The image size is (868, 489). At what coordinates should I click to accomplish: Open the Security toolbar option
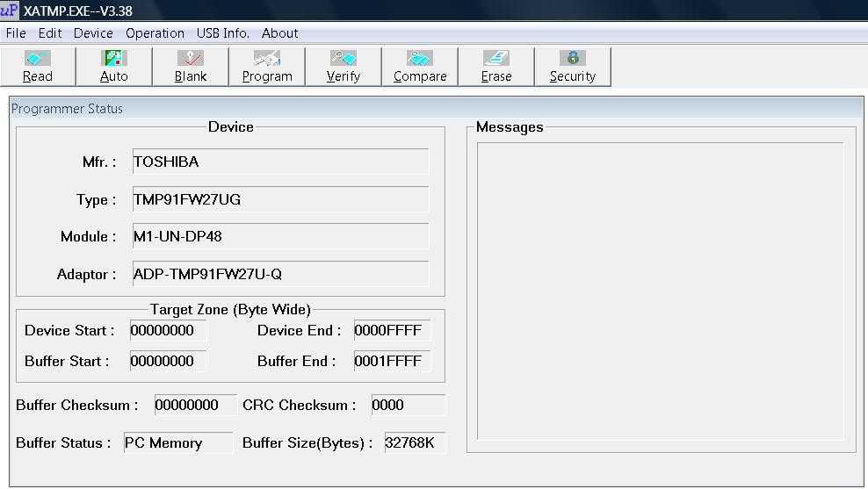point(573,67)
